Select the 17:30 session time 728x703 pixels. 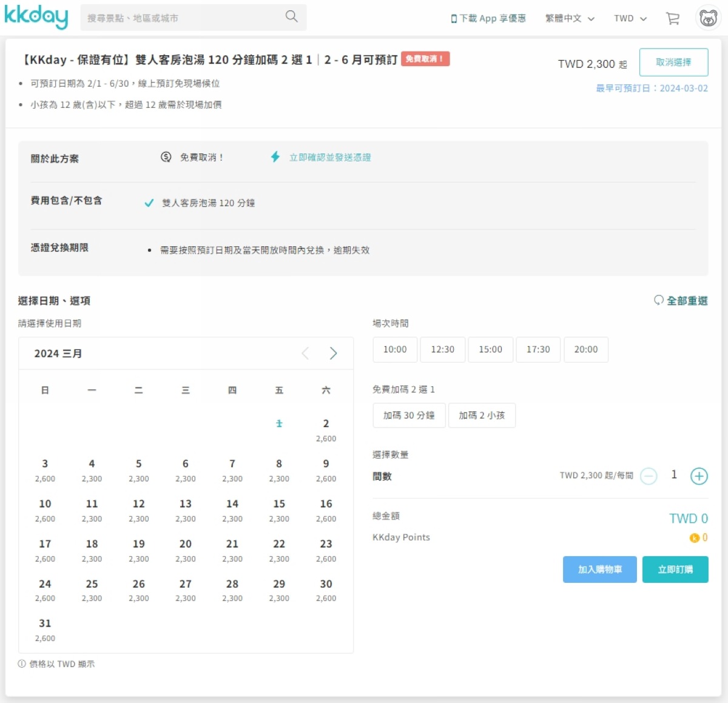tap(538, 350)
